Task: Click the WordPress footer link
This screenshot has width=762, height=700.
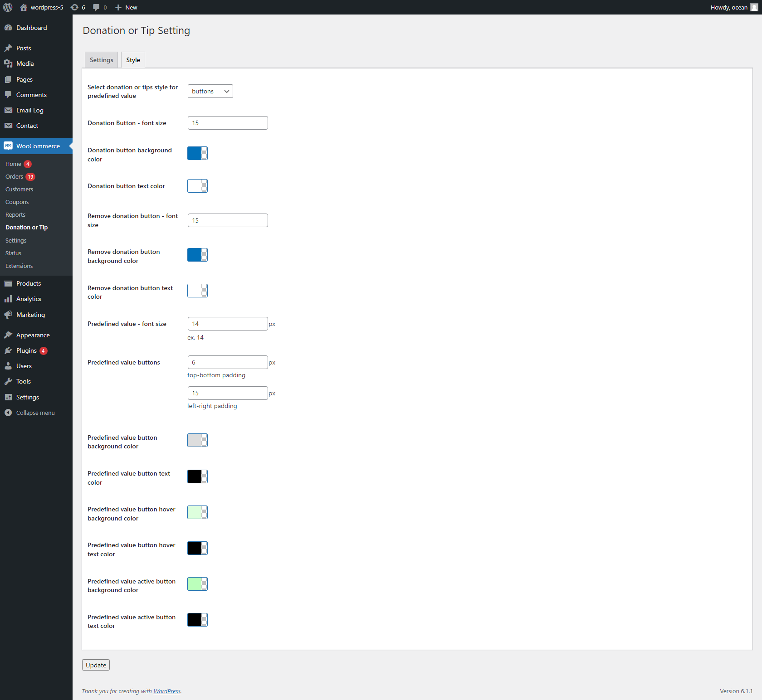Action: [x=166, y=691]
